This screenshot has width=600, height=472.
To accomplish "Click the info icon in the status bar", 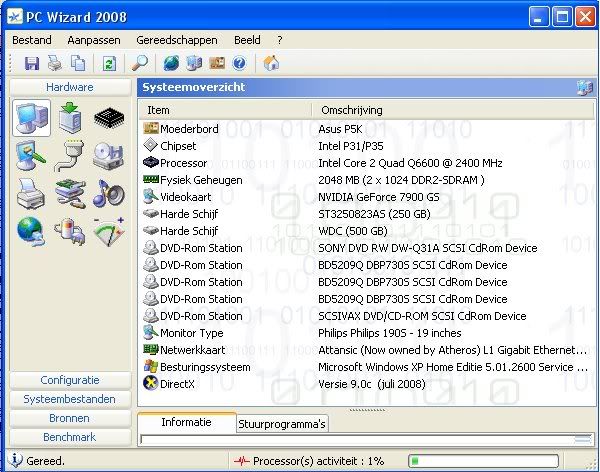I will click(x=15, y=460).
